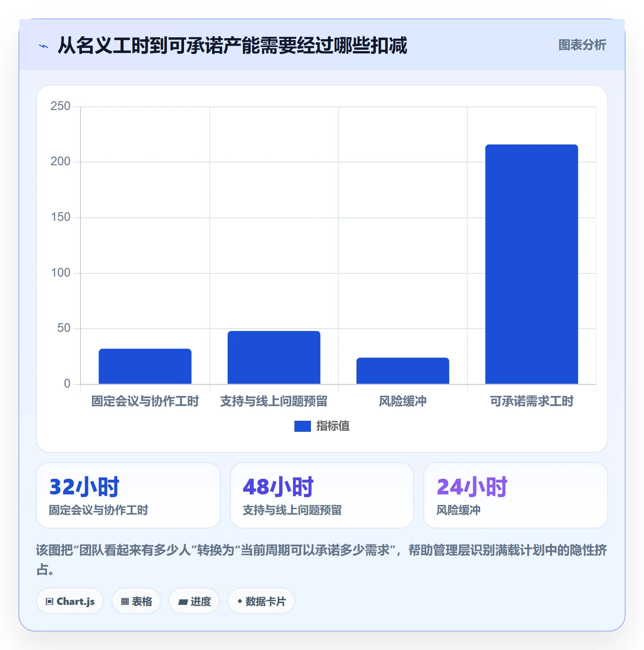
Task: Click the y-axis value 200
Action: [x=60, y=162]
